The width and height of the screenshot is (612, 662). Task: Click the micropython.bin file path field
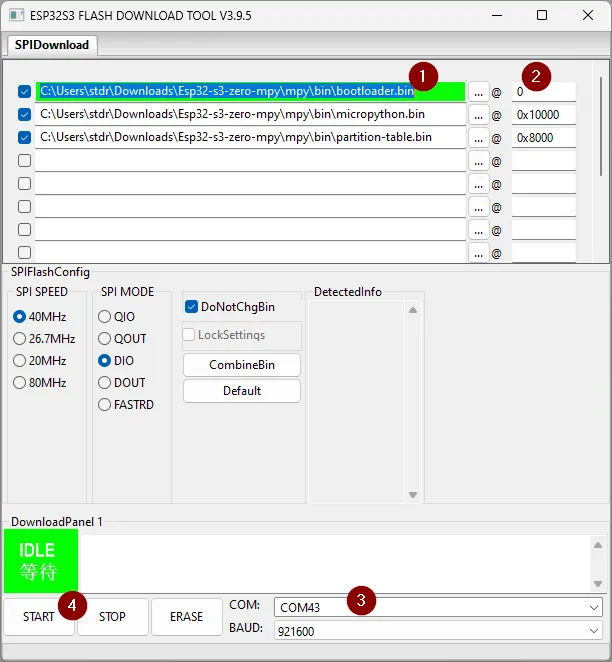coord(250,115)
